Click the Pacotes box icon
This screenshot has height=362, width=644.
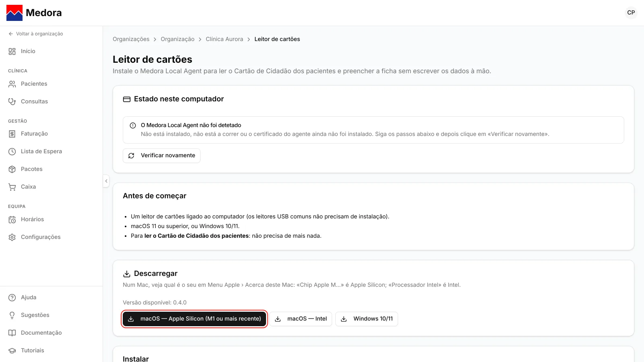point(12,169)
